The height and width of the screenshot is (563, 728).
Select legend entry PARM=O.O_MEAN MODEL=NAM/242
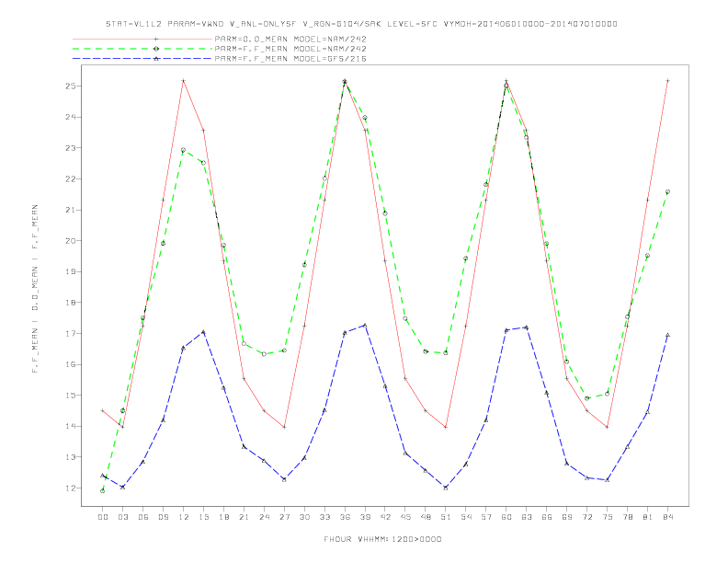point(290,39)
